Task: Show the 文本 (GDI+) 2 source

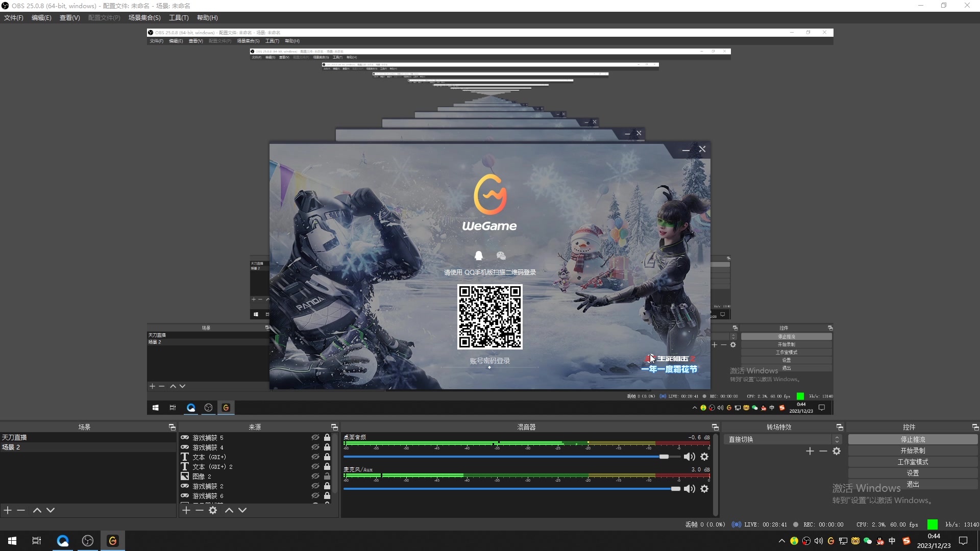Action: [315, 466]
